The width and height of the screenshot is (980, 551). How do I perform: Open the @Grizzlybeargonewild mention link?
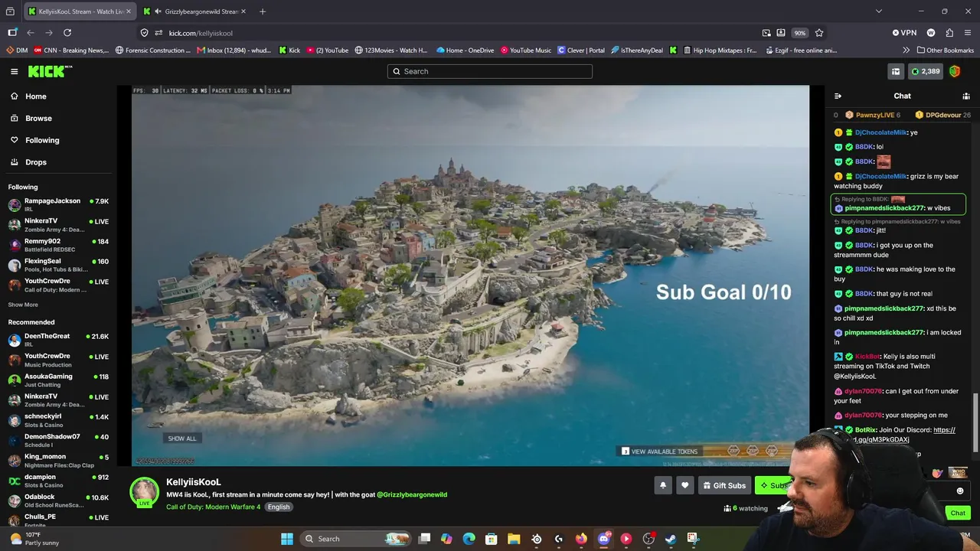(412, 494)
